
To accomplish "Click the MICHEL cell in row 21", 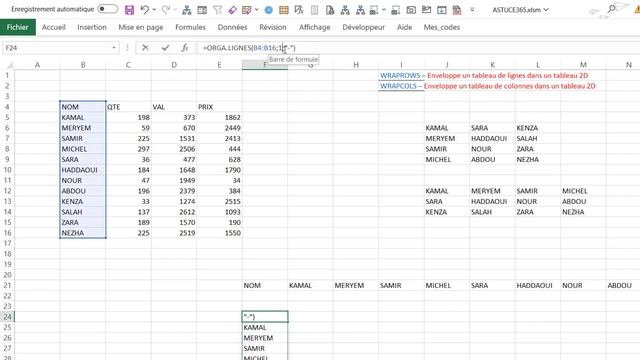I will [447, 286].
